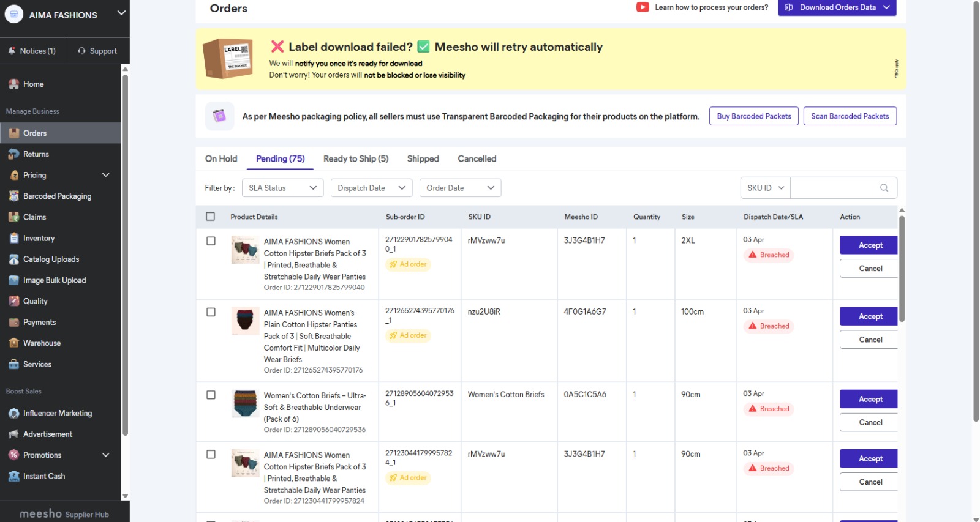980x522 pixels.
Task: Open Returns via its sidebar icon
Action: pyautogui.click(x=13, y=154)
